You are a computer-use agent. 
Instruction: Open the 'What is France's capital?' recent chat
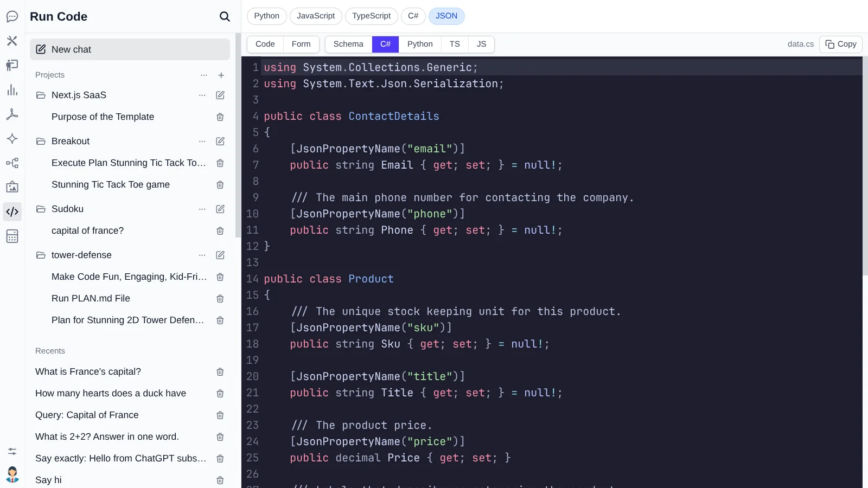click(x=88, y=372)
